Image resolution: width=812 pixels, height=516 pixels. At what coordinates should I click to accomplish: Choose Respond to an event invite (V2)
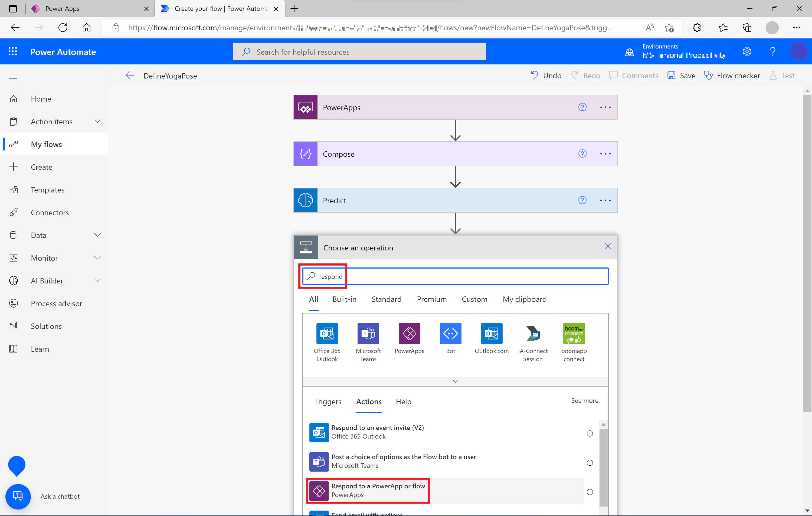point(447,432)
